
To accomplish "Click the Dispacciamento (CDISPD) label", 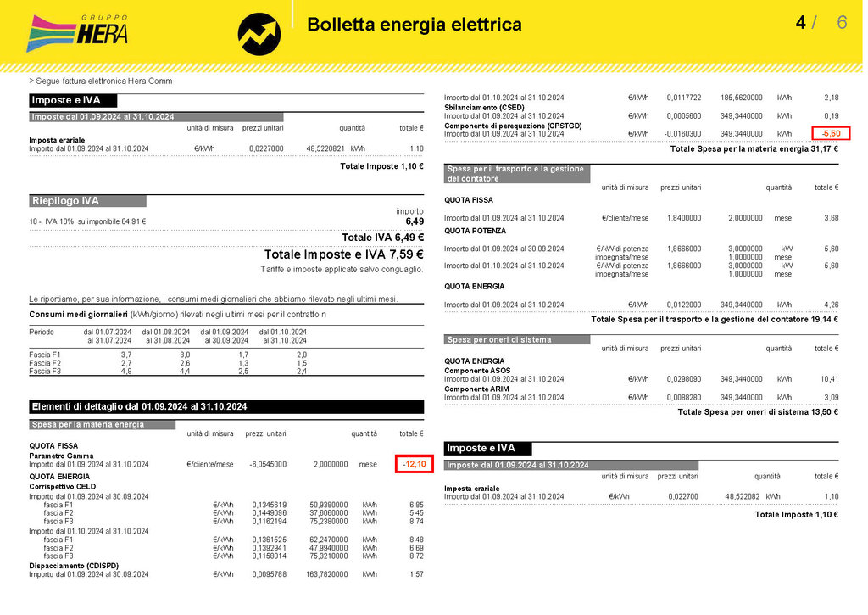I will pos(74,566).
